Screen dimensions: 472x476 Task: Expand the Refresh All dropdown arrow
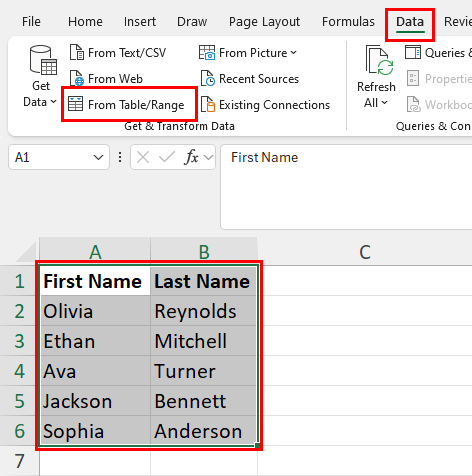[384, 103]
